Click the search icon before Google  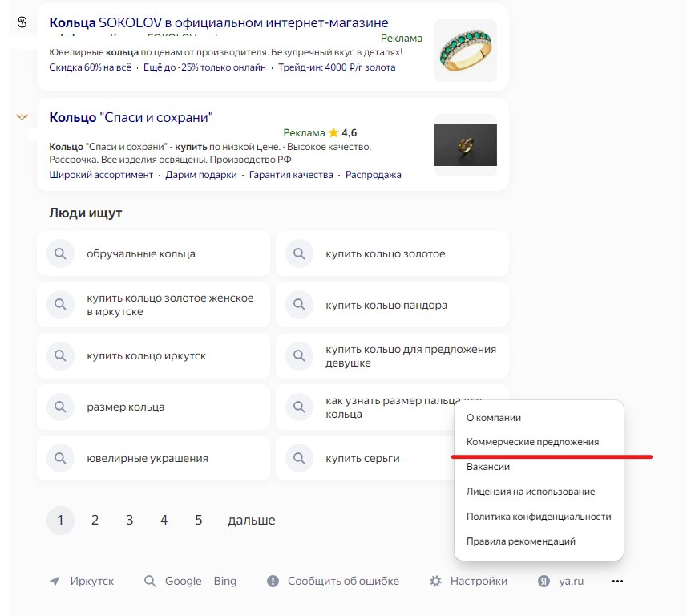coord(150,582)
